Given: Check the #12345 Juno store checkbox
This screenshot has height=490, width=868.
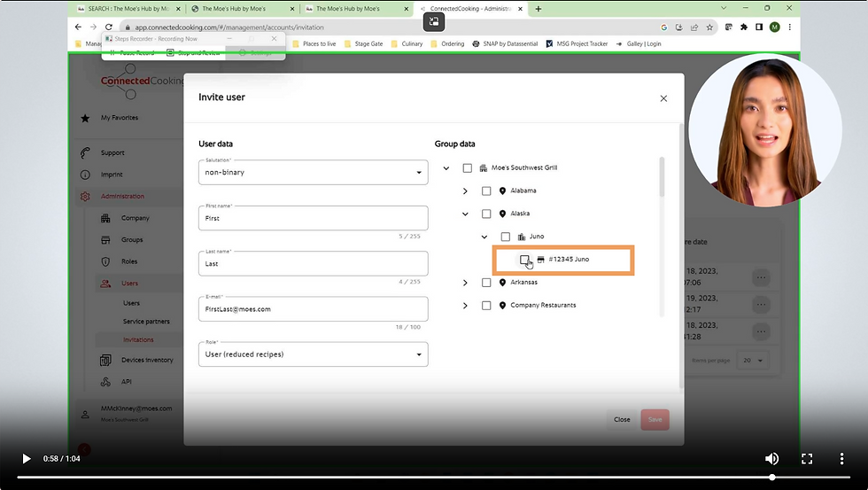Looking at the screenshot, I should tap(524, 260).
